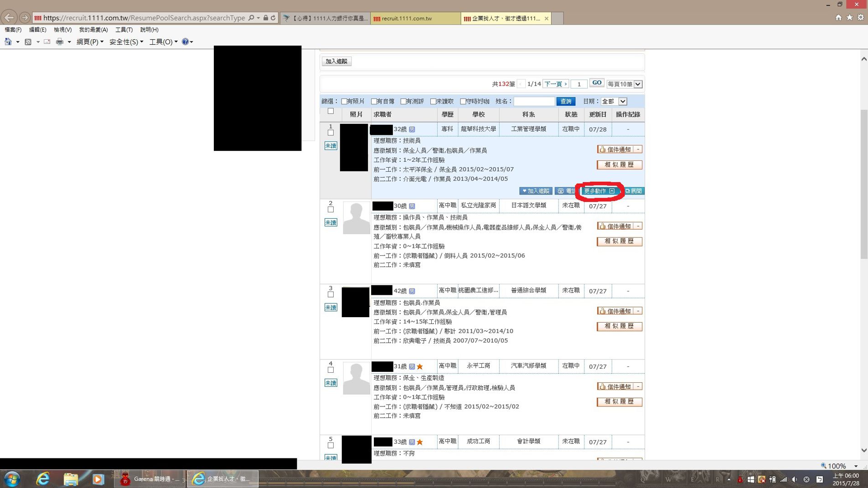This screenshot has width=868, height=488.
Task: Check the 未讀取 filter checkbox
Action: [x=433, y=102]
